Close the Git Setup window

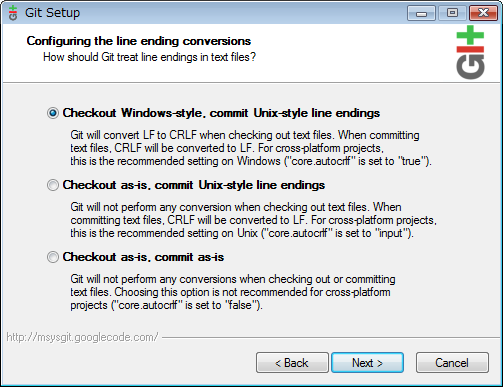483,13
